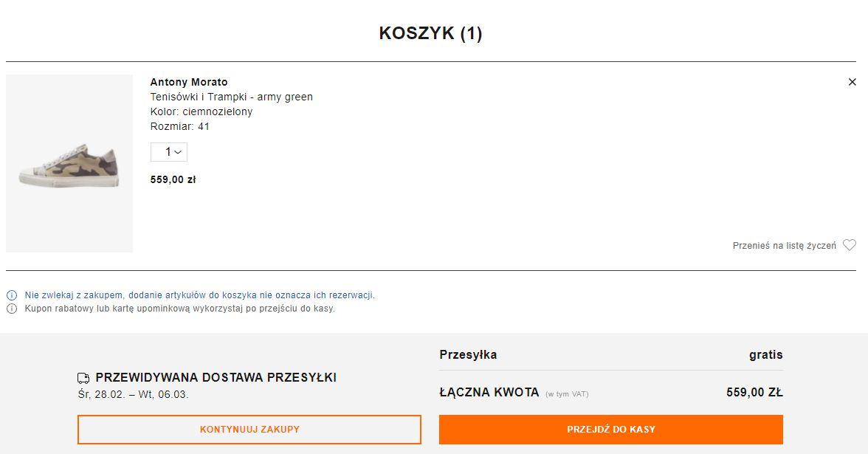Open the quantity dropdown showing 1

pyautogui.click(x=169, y=152)
